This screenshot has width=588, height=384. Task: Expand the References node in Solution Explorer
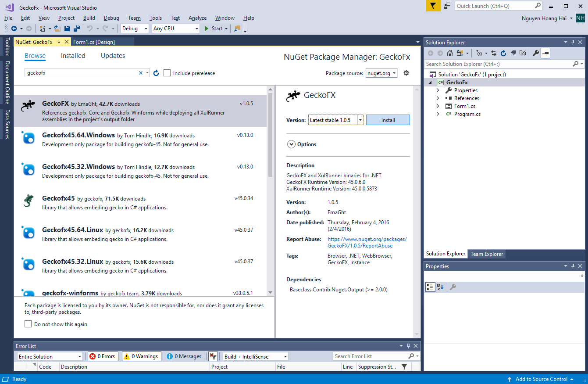pos(438,98)
